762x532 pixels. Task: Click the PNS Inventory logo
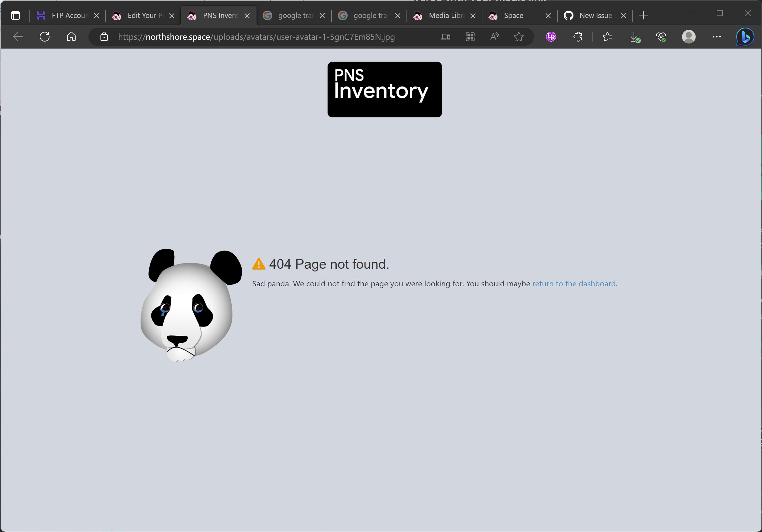click(x=384, y=89)
